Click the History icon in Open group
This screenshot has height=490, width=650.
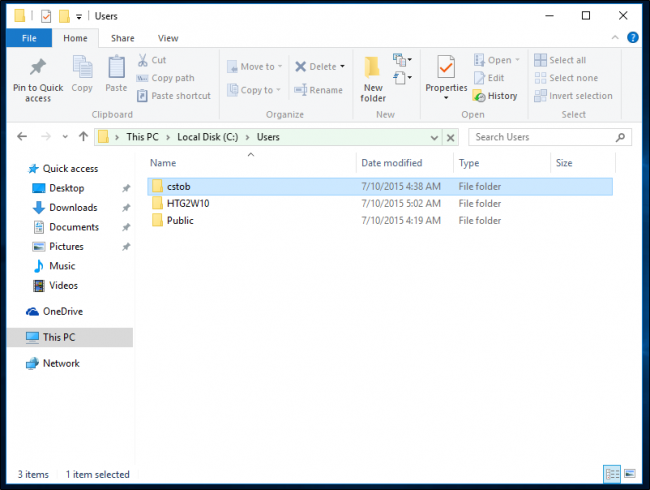tap(479, 96)
